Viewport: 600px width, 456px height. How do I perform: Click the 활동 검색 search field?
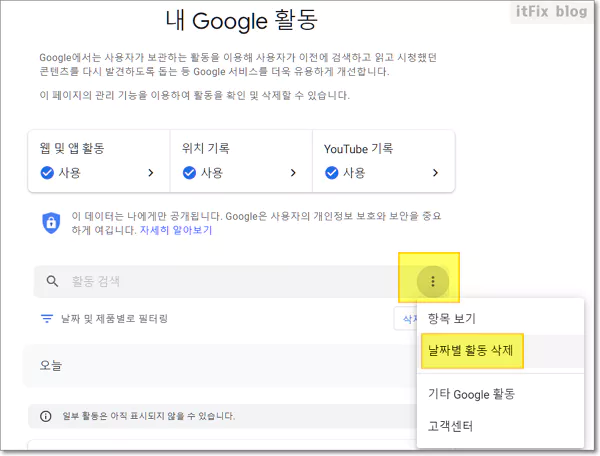[226, 282]
